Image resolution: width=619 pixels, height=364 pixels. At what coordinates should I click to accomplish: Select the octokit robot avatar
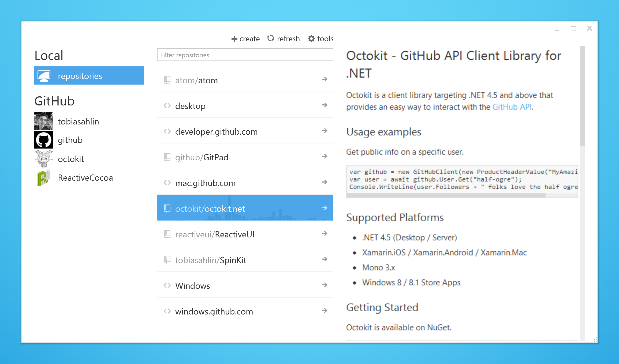(x=44, y=158)
